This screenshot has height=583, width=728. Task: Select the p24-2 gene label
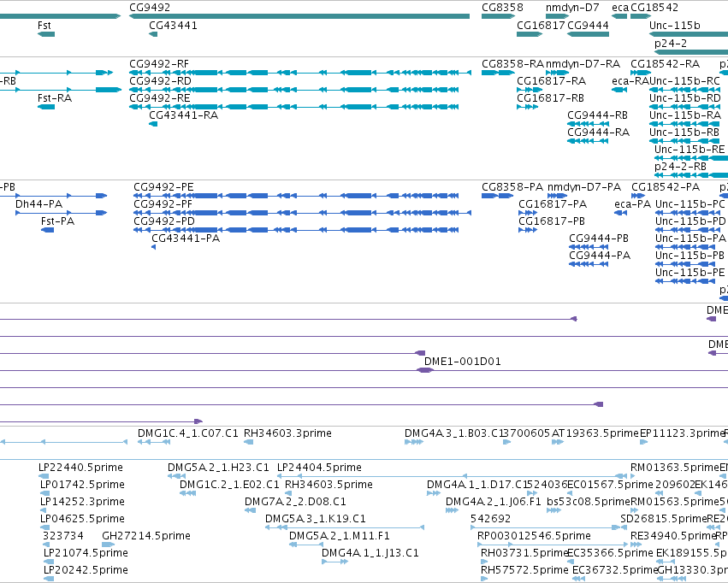click(x=671, y=44)
